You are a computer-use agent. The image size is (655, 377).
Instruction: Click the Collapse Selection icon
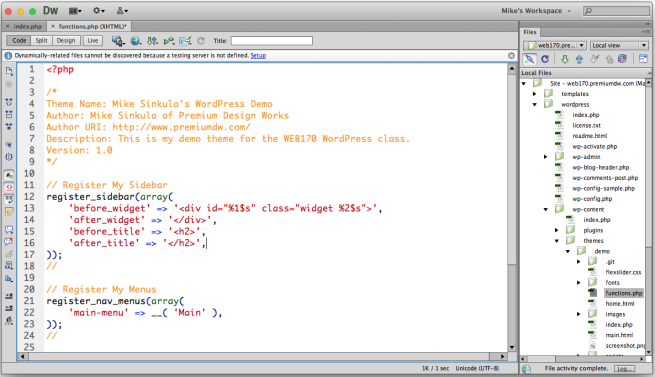coord(9,114)
